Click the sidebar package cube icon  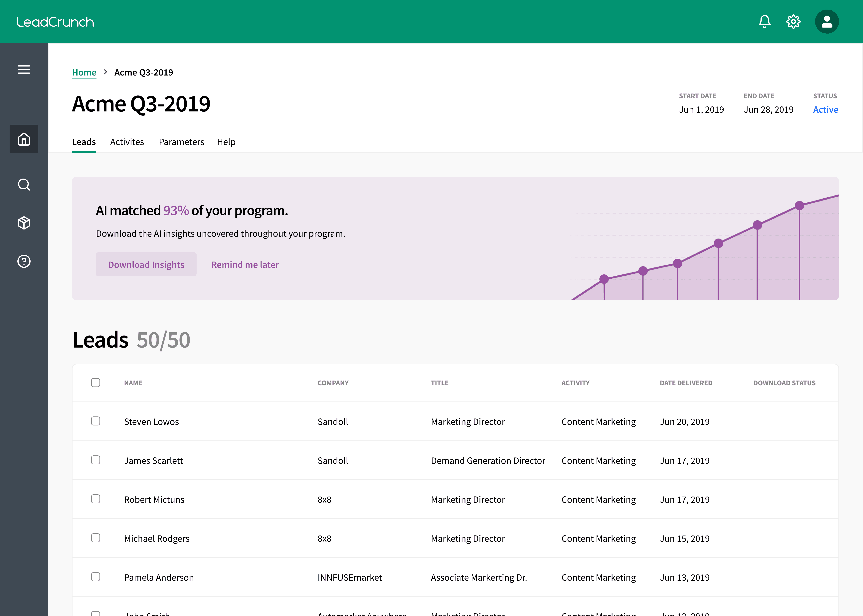pos(24,223)
